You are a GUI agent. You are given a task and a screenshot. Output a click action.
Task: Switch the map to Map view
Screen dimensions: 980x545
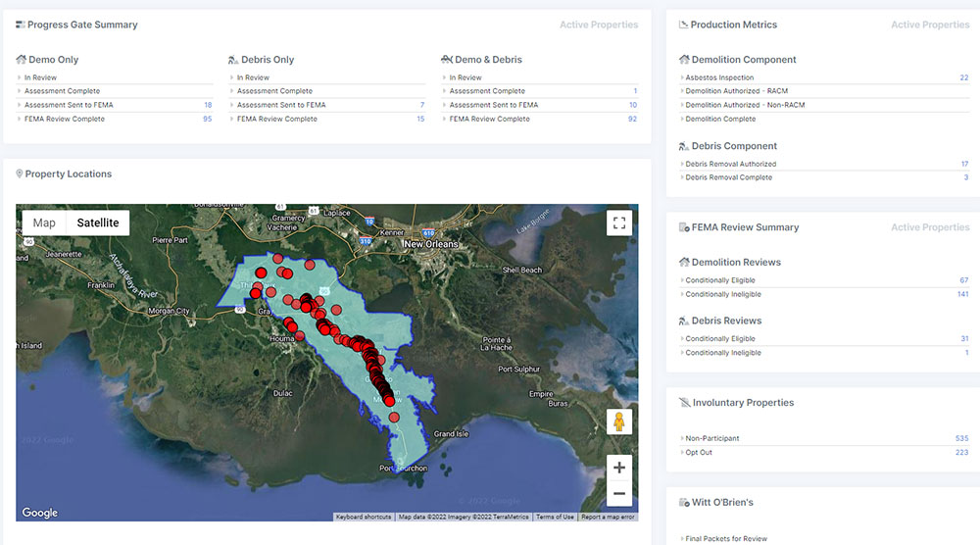click(44, 223)
